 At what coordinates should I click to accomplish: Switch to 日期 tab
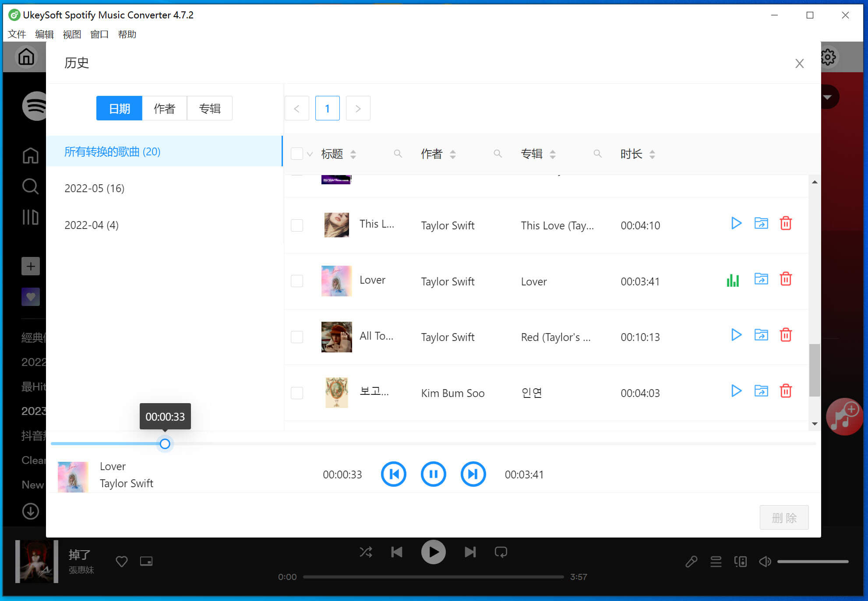[x=119, y=108]
